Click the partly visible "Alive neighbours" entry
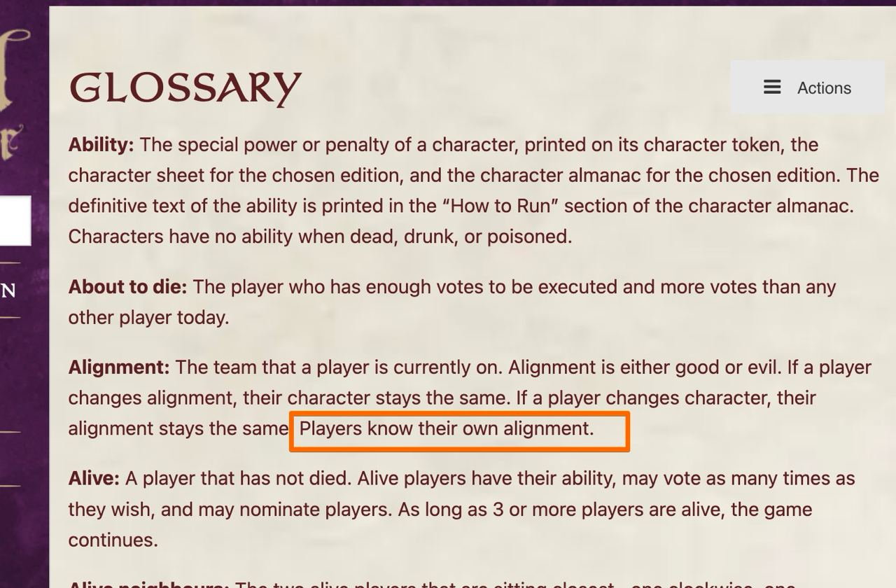The width and height of the screenshot is (896, 588). [x=148, y=584]
